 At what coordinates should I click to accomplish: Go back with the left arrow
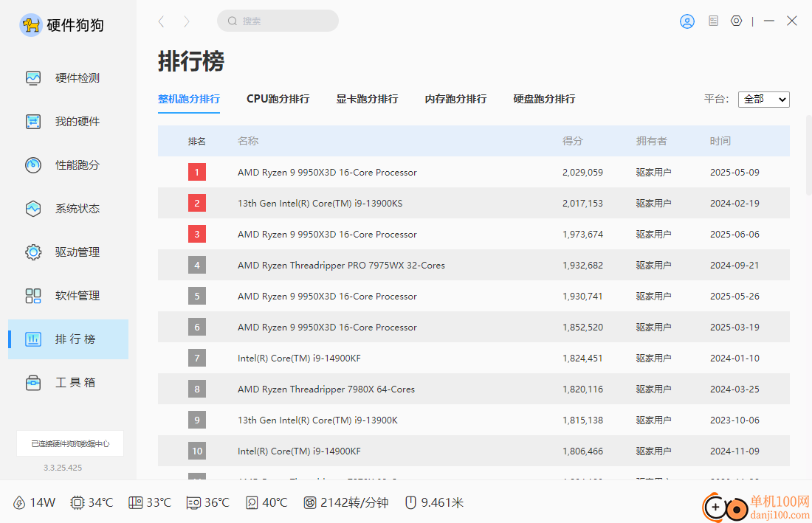[162, 21]
